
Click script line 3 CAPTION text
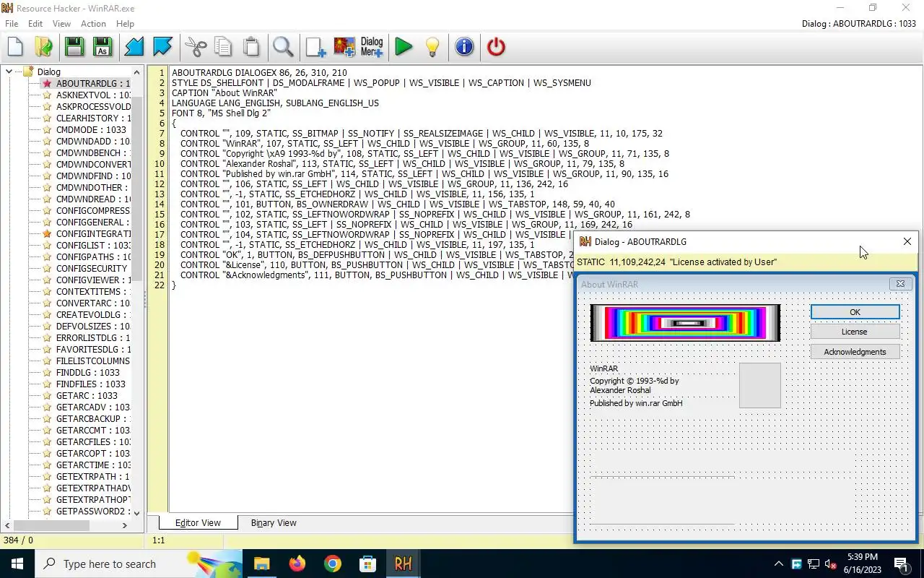(225, 93)
